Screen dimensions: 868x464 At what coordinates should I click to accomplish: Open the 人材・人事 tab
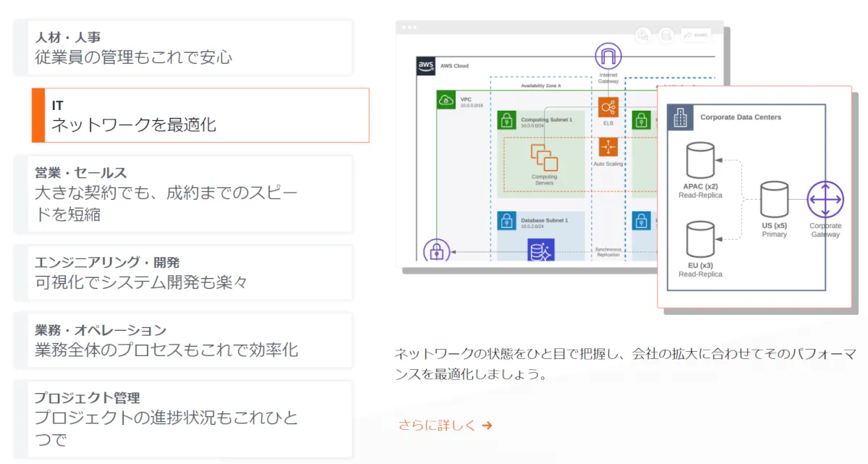click(183, 48)
